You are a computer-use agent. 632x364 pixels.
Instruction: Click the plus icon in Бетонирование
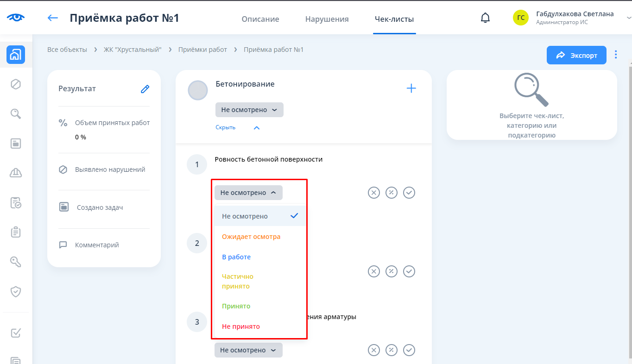pyautogui.click(x=411, y=88)
